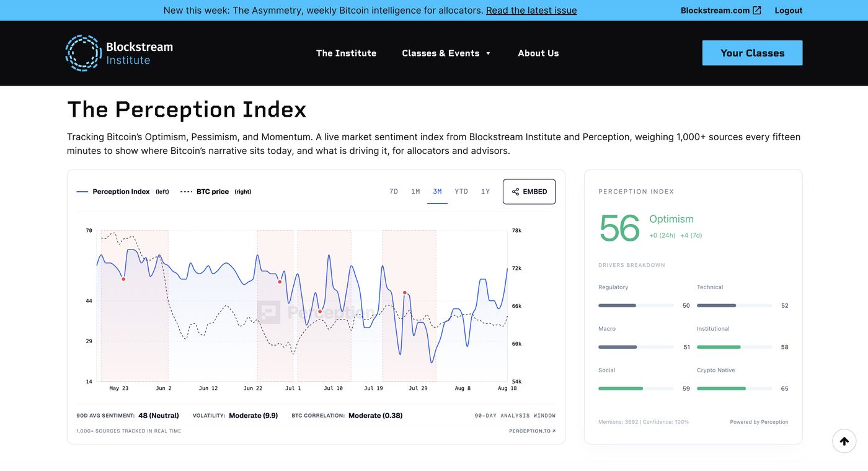Click the red event marker near Jun 28
Viewport: 868px width, 471px height.
[280, 282]
